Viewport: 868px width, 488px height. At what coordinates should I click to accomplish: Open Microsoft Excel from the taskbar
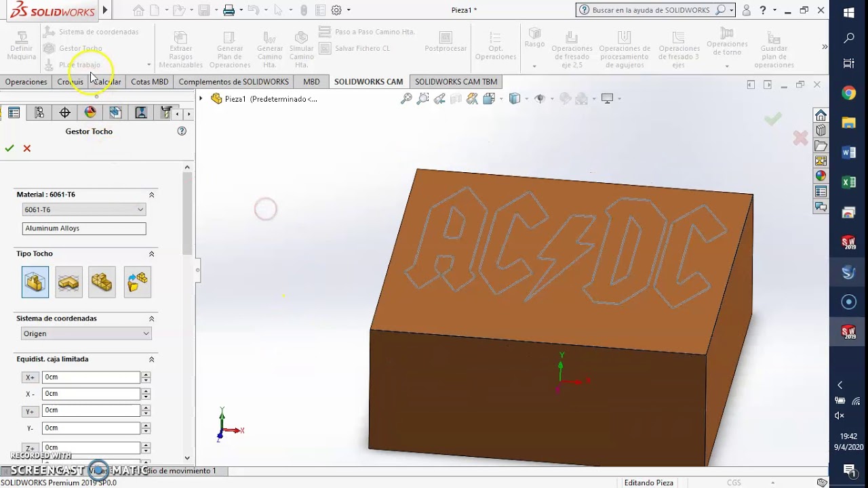coord(848,182)
